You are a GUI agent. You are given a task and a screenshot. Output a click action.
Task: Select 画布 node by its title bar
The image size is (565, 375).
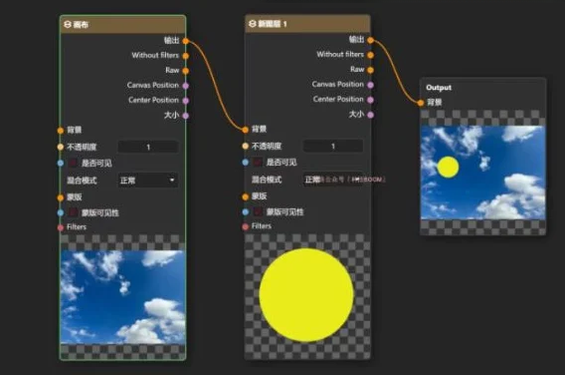click(x=123, y=24)
